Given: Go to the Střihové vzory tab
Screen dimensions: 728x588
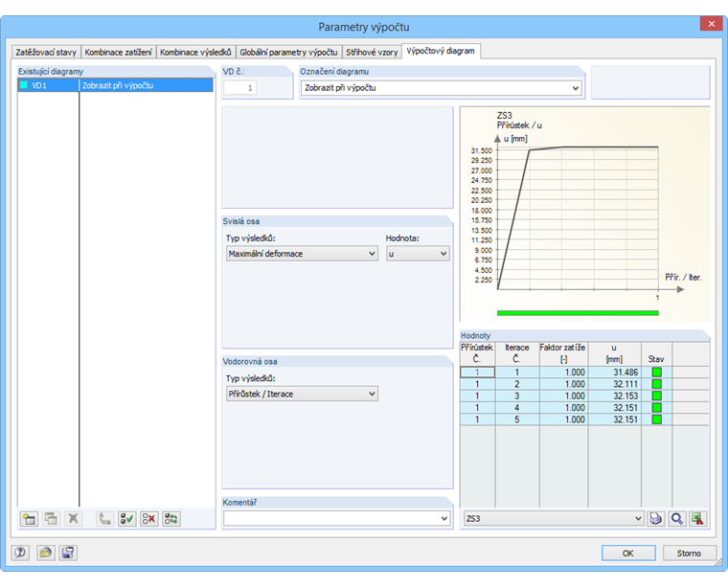Looking at the screenshot, I should point(372,52).
